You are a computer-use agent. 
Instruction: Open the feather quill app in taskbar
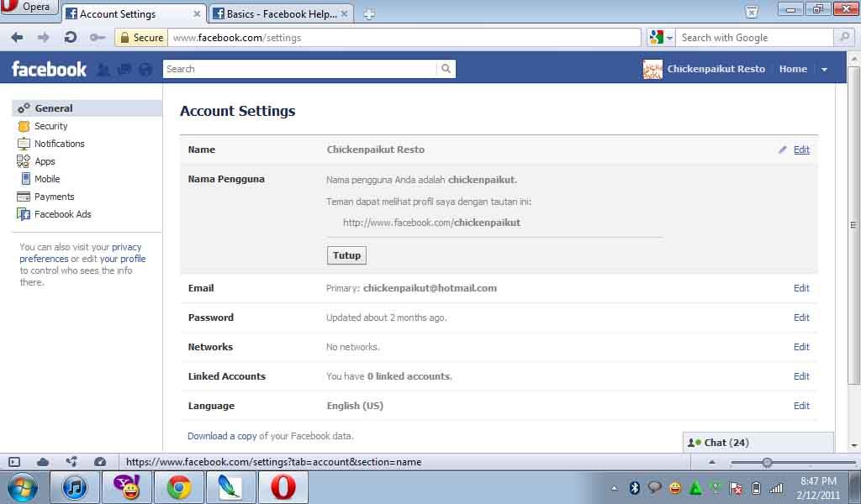point(230,487)
